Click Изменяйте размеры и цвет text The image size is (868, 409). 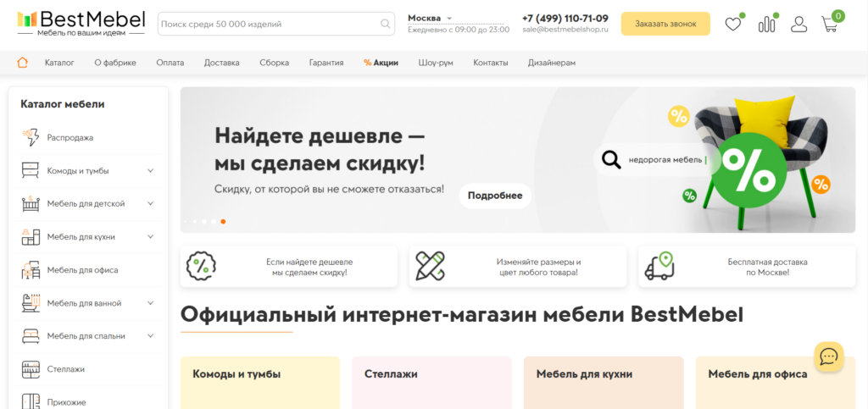538,267
